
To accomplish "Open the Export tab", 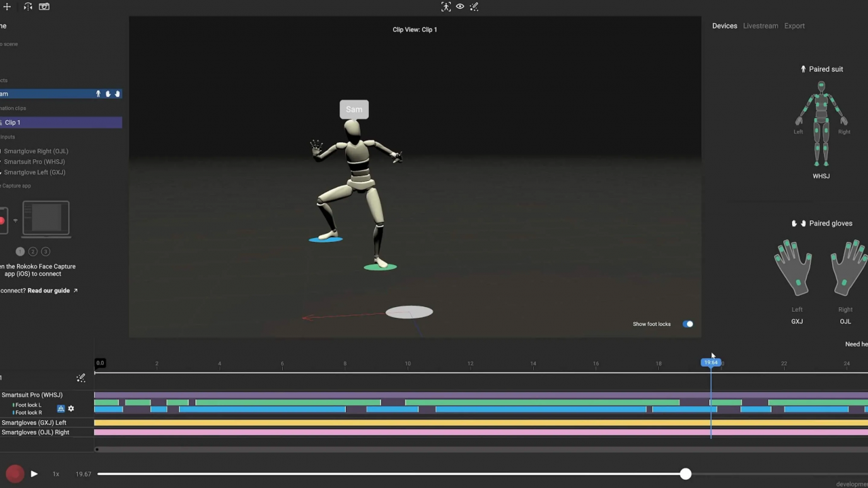I will [794, 26].
